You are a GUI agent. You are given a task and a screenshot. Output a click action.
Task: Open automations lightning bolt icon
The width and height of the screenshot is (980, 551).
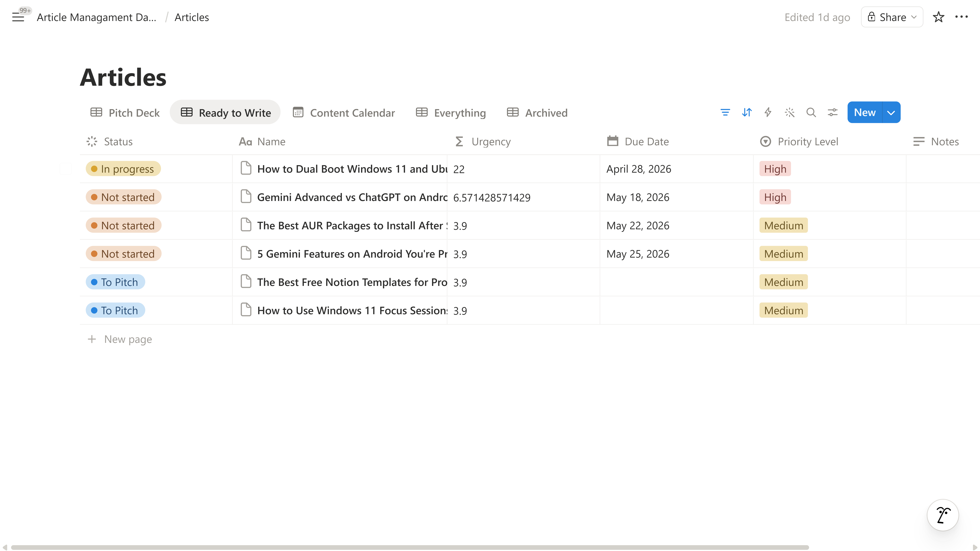768,112
